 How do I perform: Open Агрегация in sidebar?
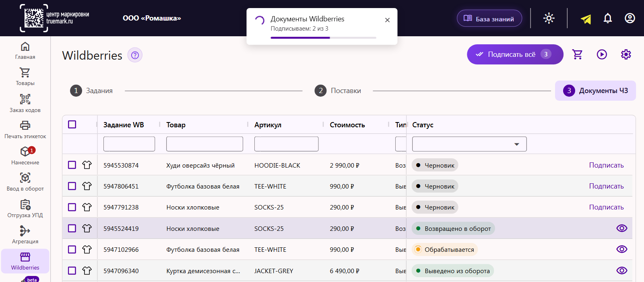(x=25, y=235)
